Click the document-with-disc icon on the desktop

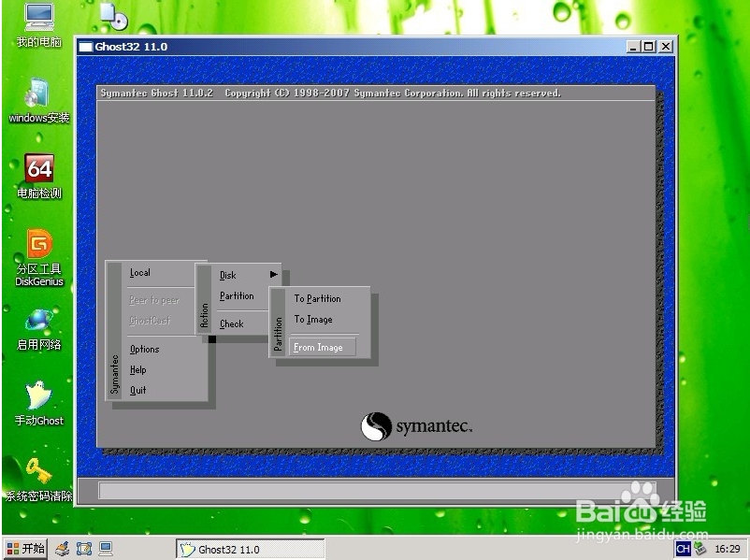pyautogui.click(x=114, y=16)
